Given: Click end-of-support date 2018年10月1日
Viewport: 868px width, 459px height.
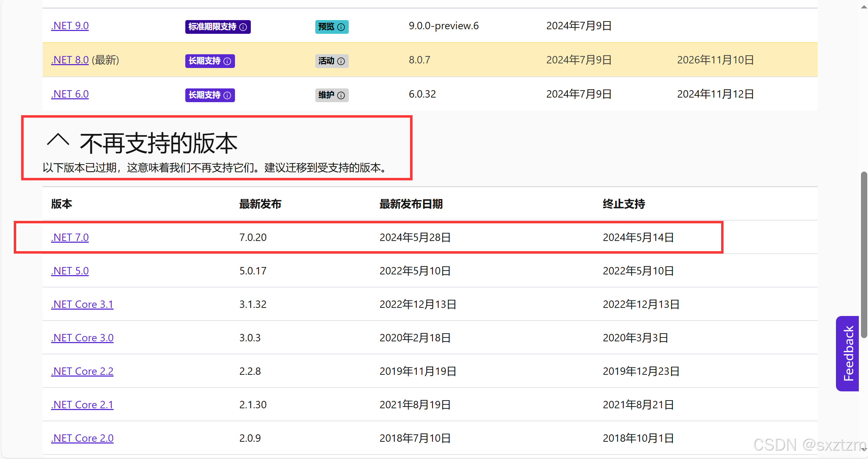Looking at the screenshot, I should (x=638, y=438).
